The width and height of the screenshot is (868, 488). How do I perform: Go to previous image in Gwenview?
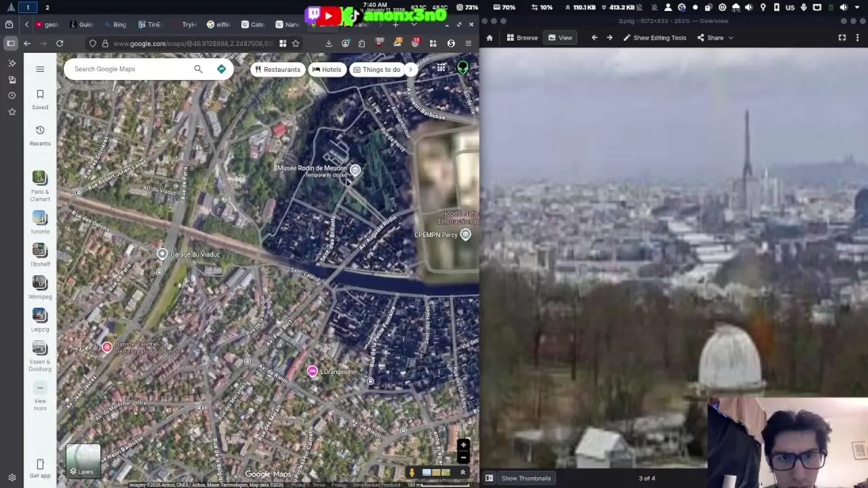click(x=595, y=38)
